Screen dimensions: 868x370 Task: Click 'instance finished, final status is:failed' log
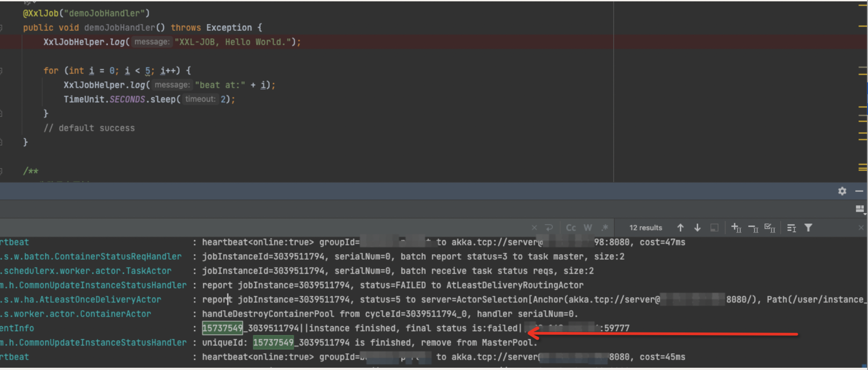415,328
